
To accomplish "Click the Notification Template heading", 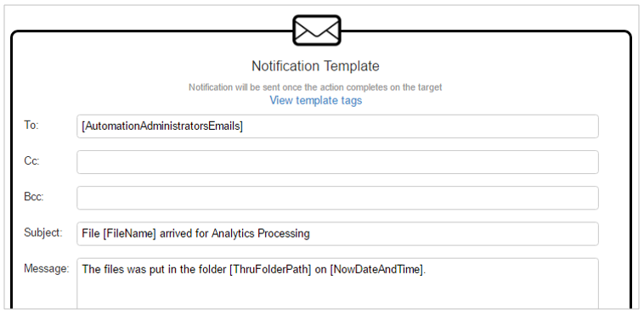I will click(315, 66).
